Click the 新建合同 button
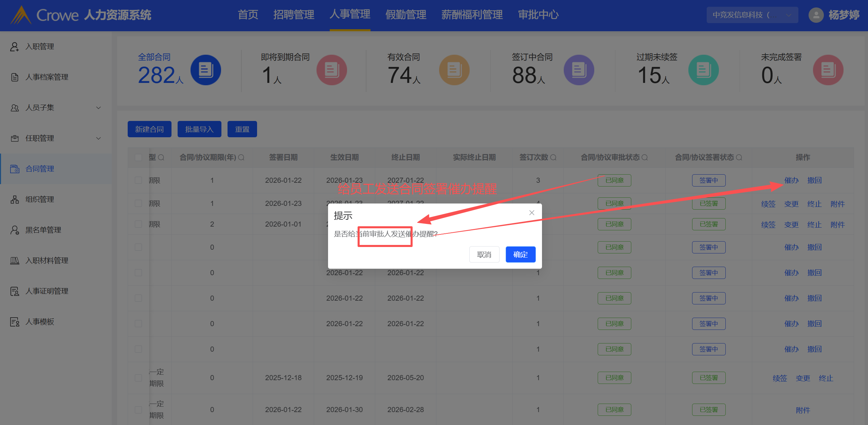 [x=149, y=129]
